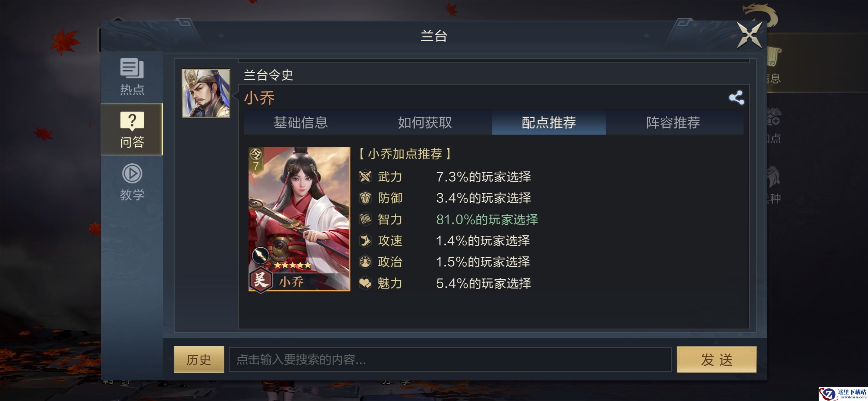Click the 武力 crossed swords icon
The width and height of the screenshot is (868, 401).
click(x=365, y=177)
